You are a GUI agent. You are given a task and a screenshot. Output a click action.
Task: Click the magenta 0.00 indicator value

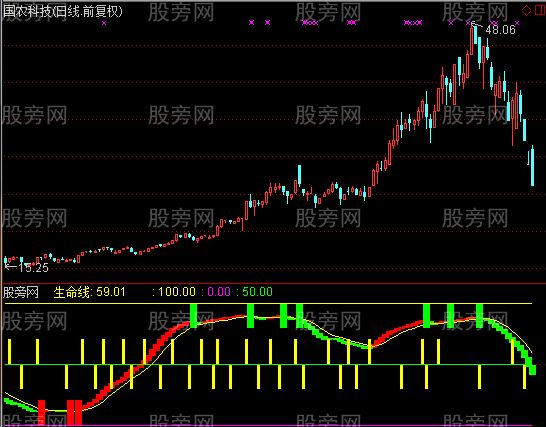point(219,292)
